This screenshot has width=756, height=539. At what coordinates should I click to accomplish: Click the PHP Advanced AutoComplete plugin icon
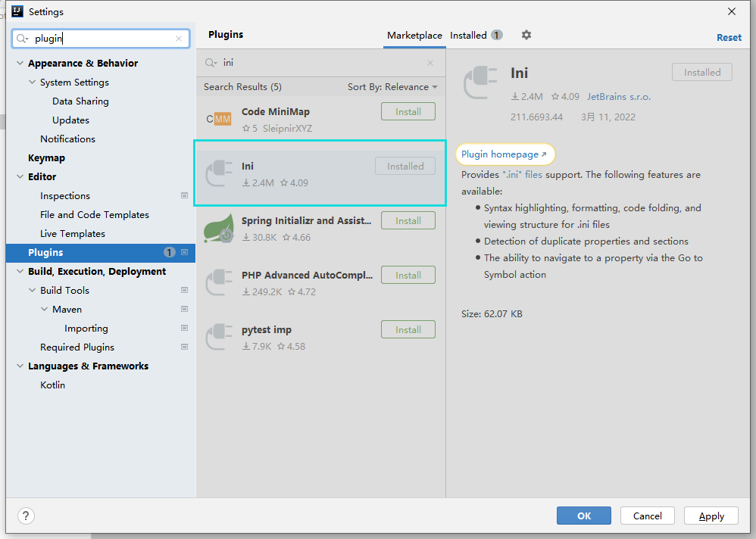click(220, 282)
